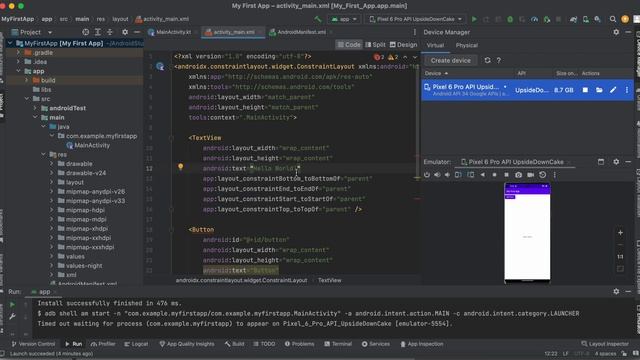640x360 pixels.
Task: Refresh the Device Manager list
Action: (x=487, y=60)
